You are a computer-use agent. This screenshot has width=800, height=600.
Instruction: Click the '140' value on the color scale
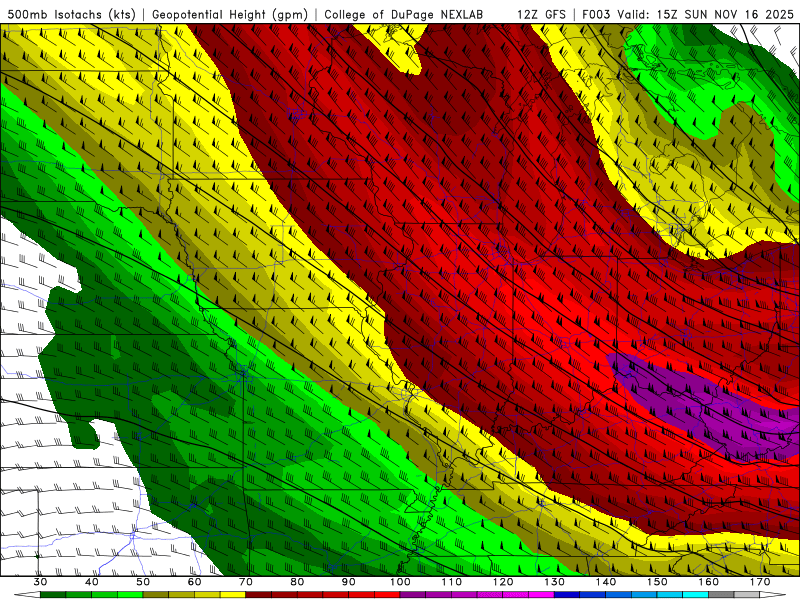[606, 582]
